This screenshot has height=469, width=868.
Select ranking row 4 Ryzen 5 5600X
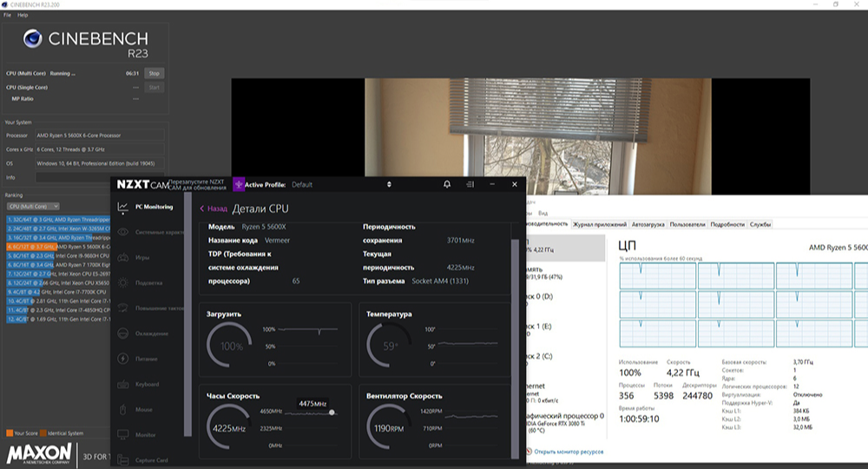tap(58, 247)
